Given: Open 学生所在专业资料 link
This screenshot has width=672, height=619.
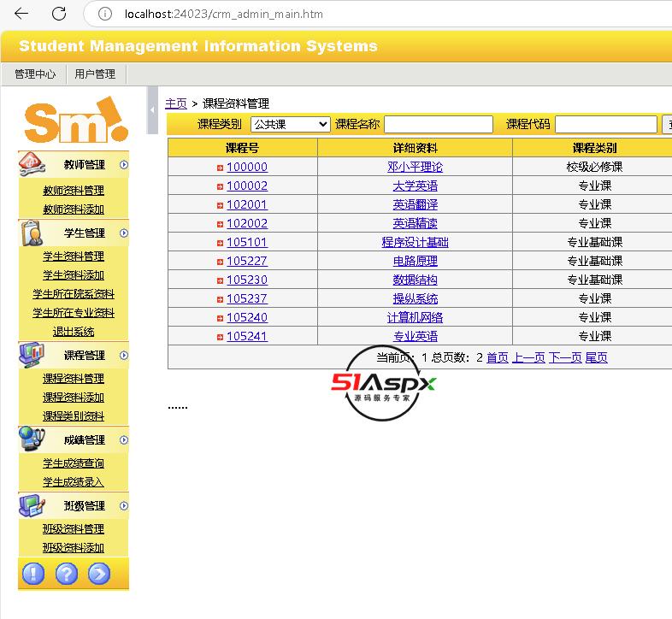Looking at the screenshot, I should tap(74, 313).
